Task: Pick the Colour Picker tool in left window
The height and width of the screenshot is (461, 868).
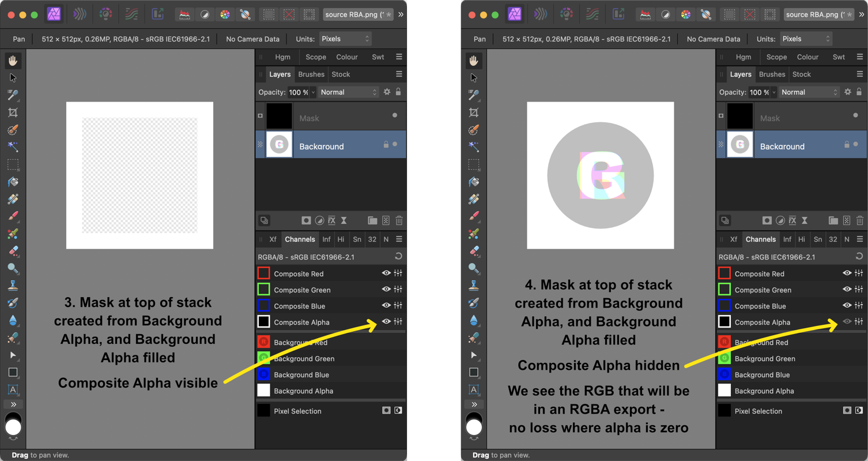Action: (x=13, y=95)
